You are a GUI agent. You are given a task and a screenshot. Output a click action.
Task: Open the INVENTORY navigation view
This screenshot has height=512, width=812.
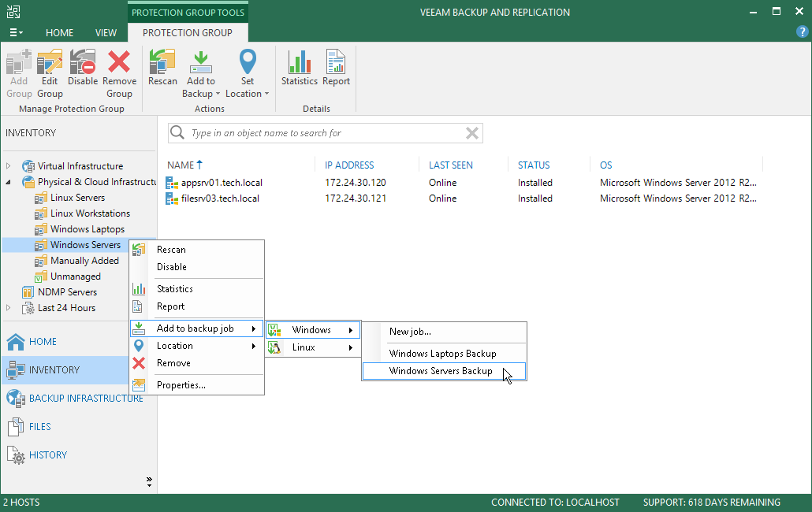pyautogui.click(x=65, y=369)
